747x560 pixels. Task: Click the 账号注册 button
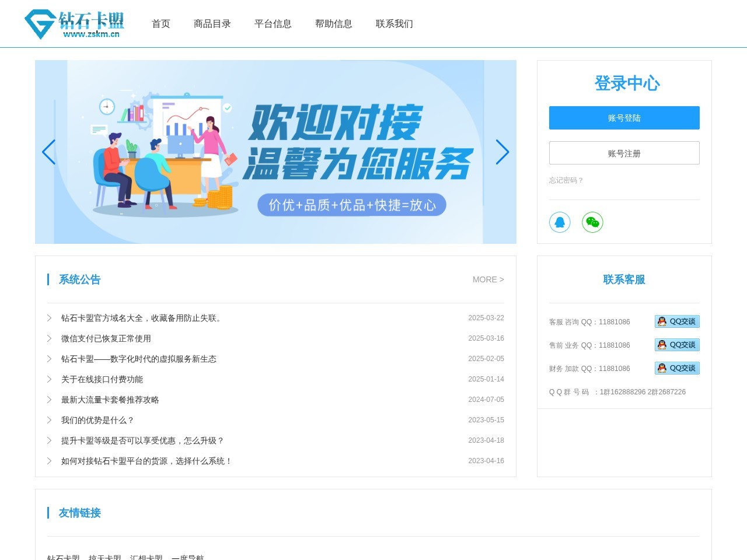click(624, 153)
